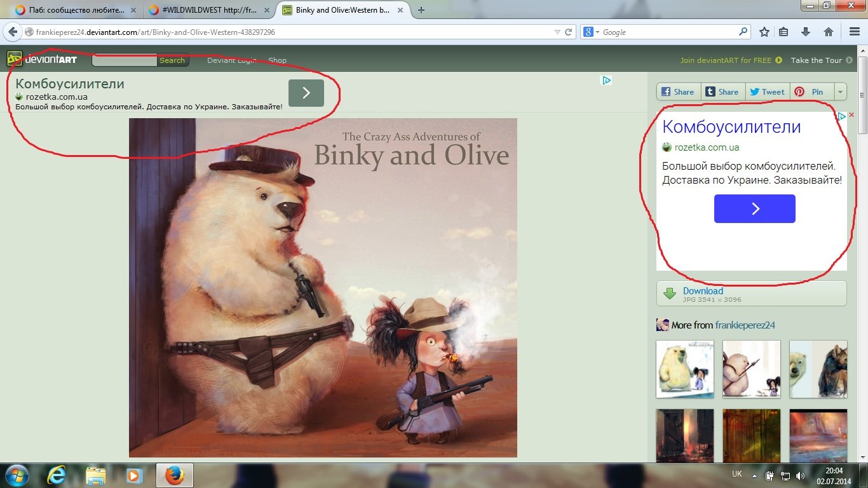Tweet this artwork
The image size is (868, 488).
(x=768, y=91)
